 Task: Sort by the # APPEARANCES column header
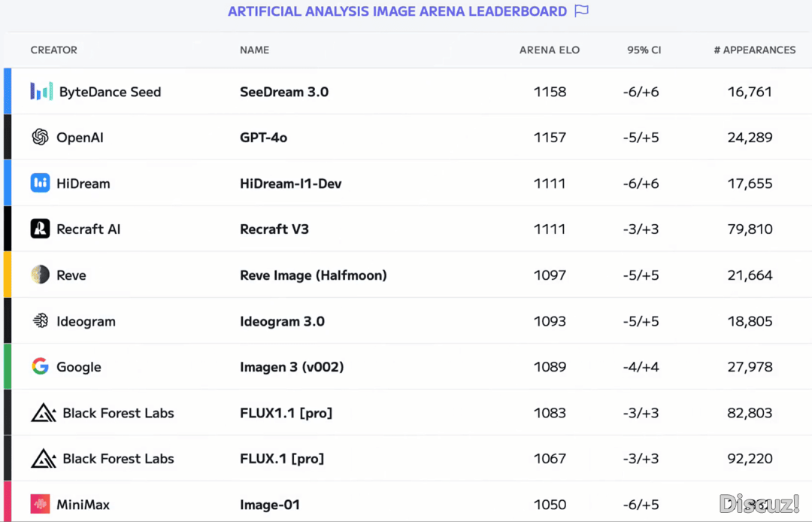(755, 50)
